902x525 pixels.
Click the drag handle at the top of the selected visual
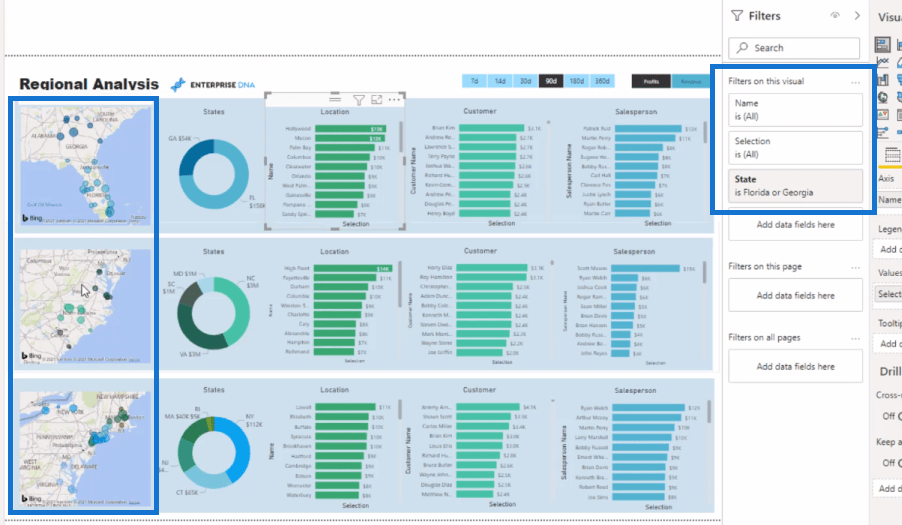335,98
